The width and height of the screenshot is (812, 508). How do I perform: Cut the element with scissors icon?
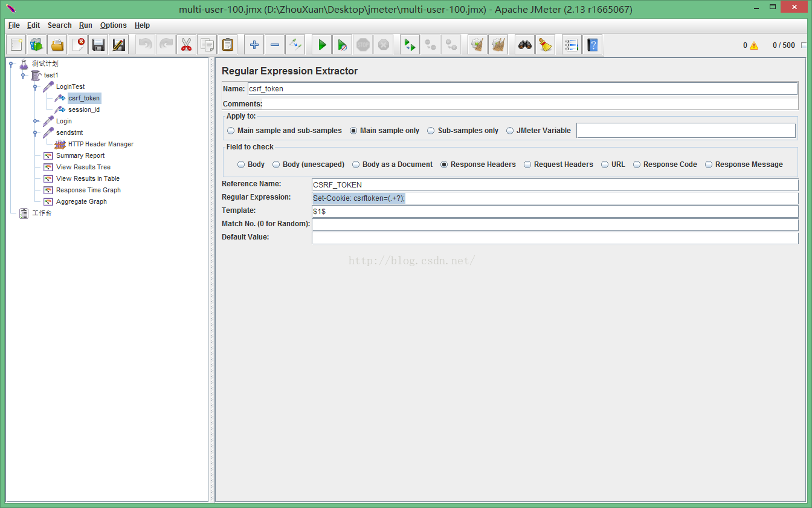187,45
